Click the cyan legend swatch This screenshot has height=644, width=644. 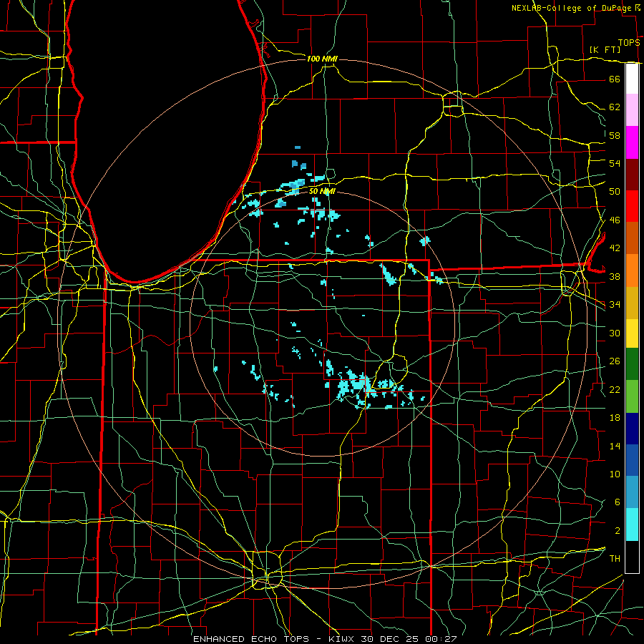click(632, 525)
